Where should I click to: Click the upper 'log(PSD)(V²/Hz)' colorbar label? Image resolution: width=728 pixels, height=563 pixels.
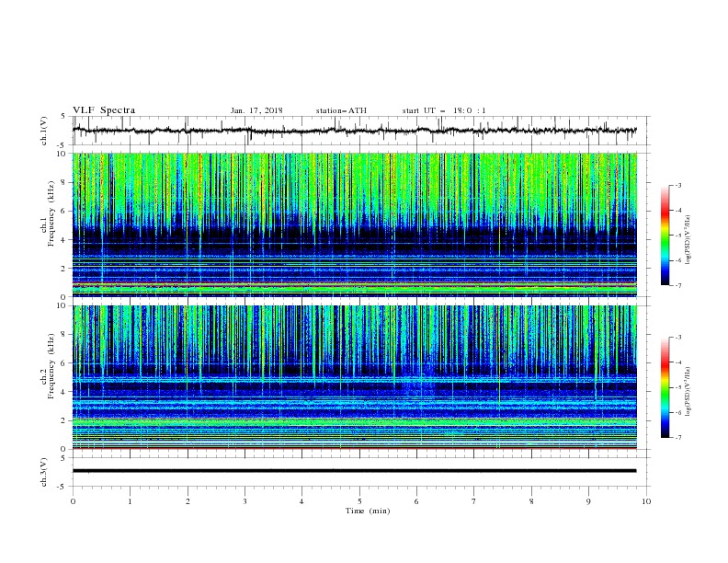click(688, 240)
